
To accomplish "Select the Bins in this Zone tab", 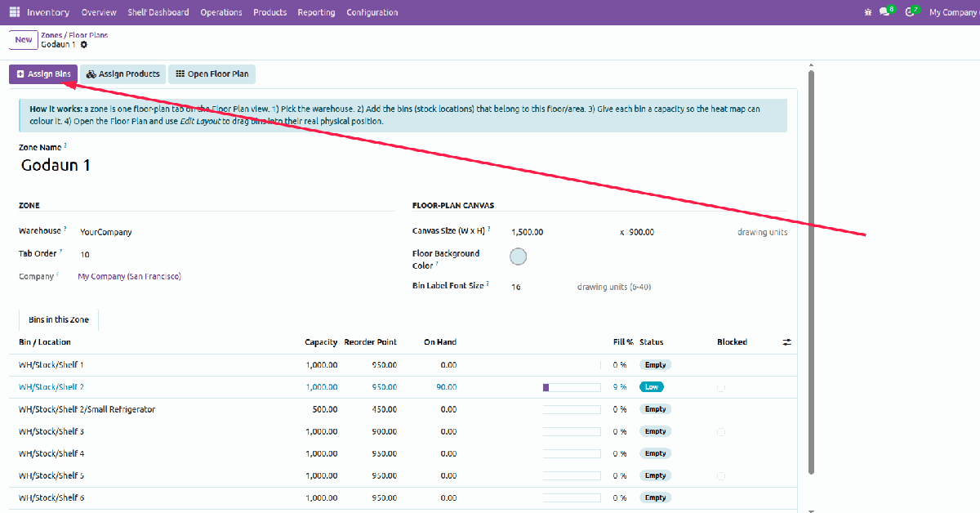I will click(x=60, y=319).
